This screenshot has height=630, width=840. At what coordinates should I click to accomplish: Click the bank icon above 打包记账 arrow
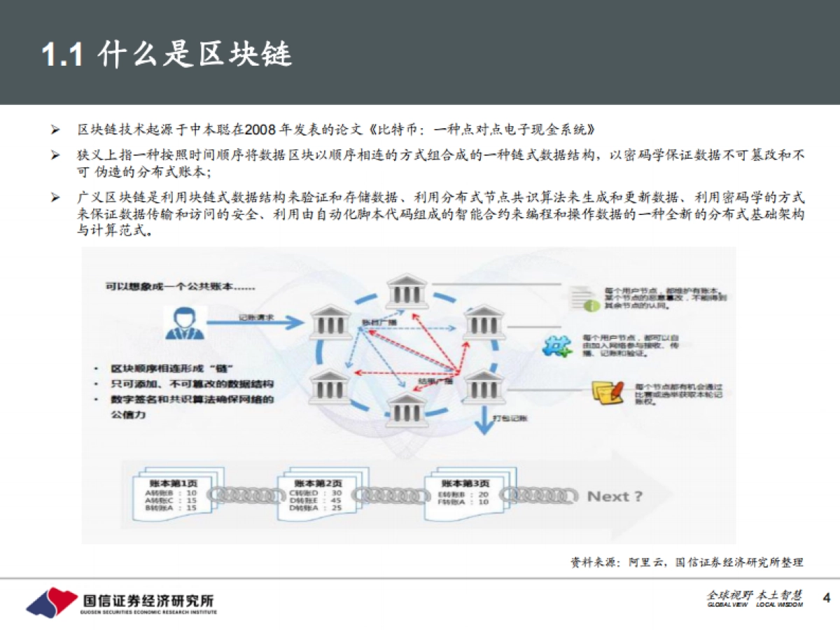coord(482,385)
